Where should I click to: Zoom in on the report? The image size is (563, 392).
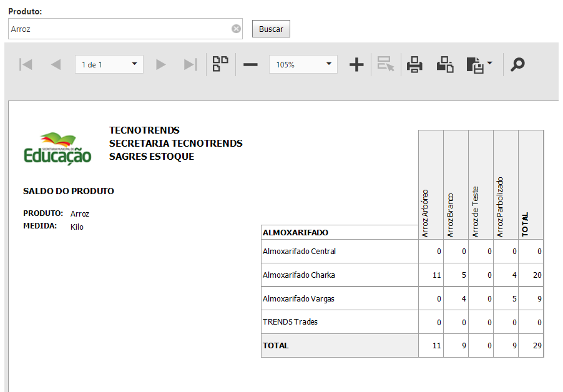pos(356,64)
